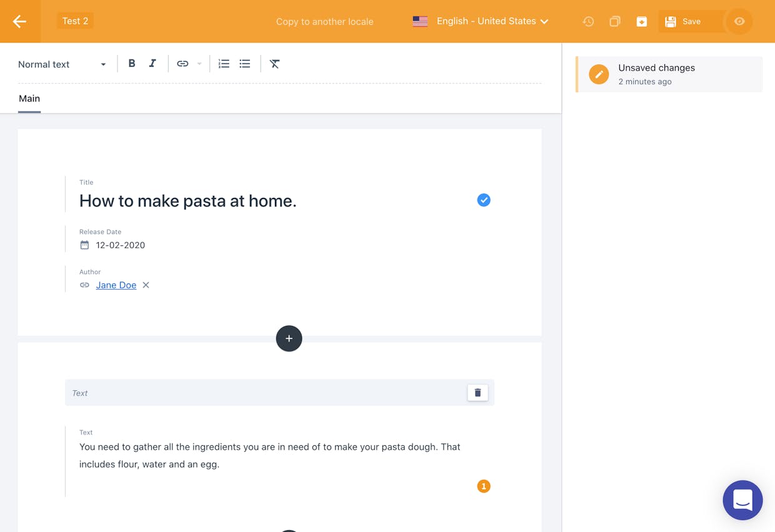This screenshot has height=532, width=775.
Task: Click Copy to another locale
Action: coord(325,22)
